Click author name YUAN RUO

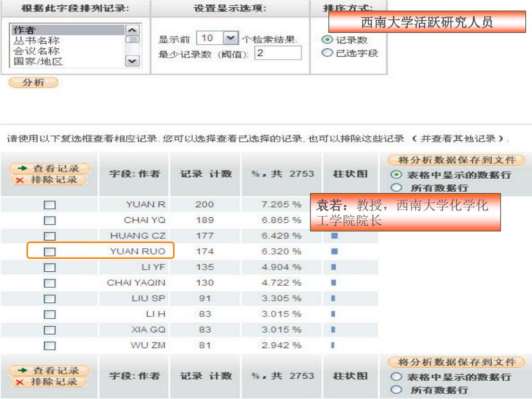[138, 251]
